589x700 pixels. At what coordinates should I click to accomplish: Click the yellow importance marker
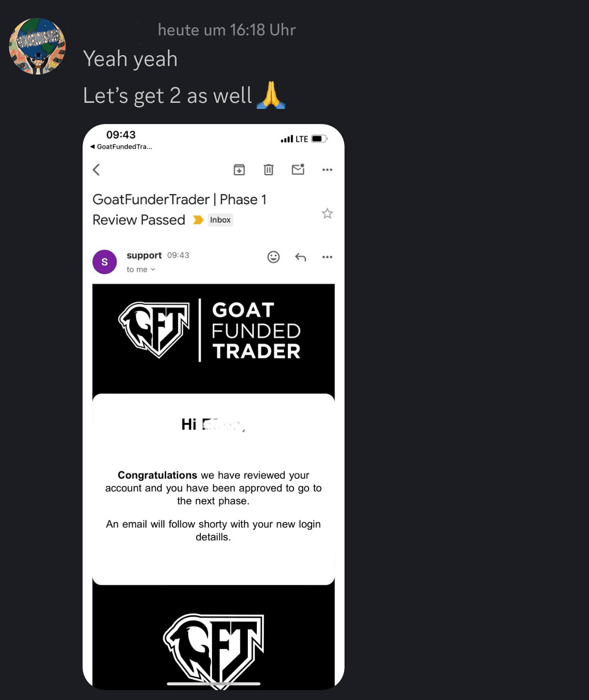coord(198,220)
